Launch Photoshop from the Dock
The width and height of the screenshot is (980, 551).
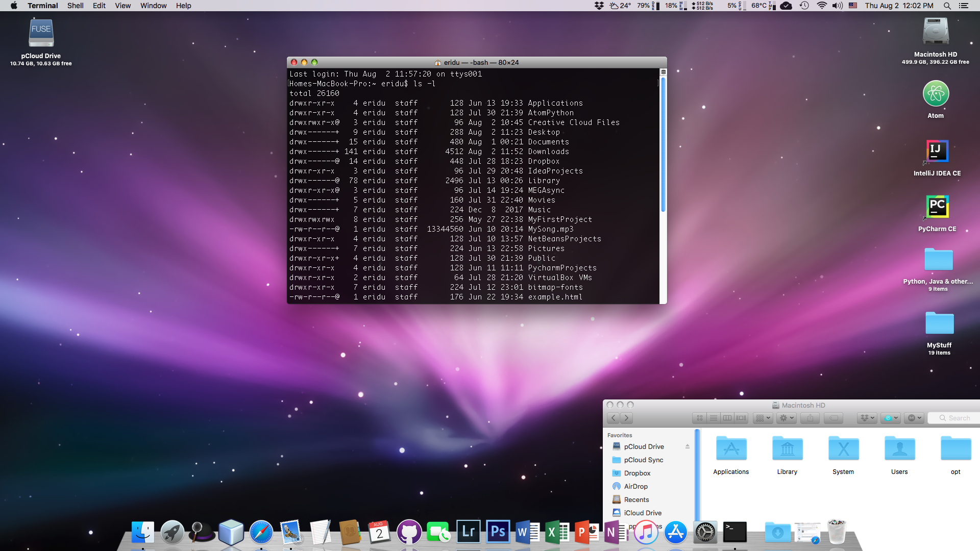click(x=498, y=533)
